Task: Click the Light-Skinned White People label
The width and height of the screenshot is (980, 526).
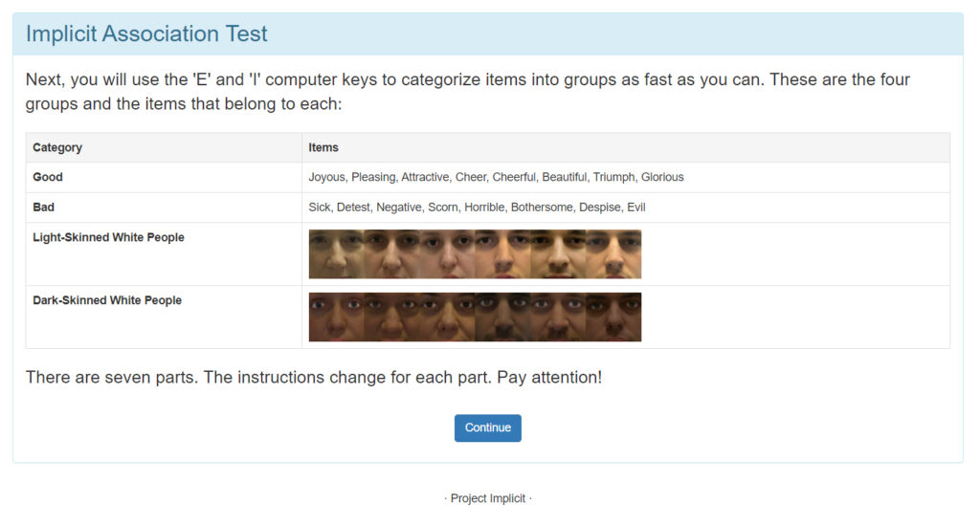Action: pyautogui.click(x=109, y=237)
